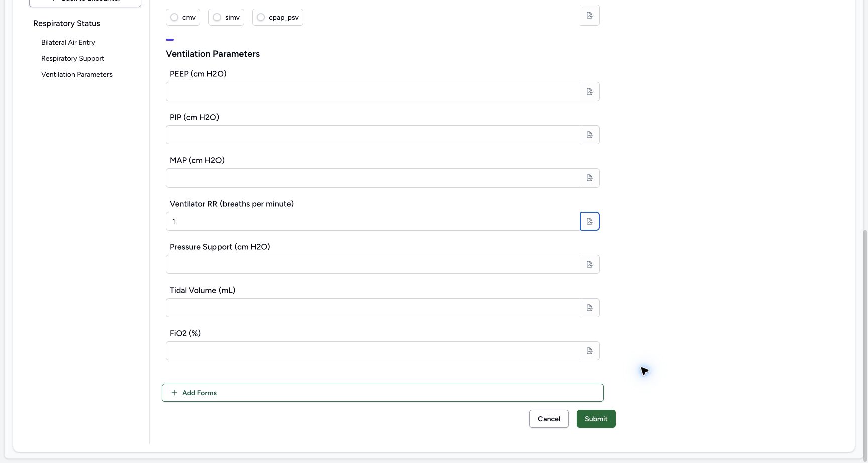Focus the PEEP (cm H2O) input
868x463 pixels.
pos(373,91)
